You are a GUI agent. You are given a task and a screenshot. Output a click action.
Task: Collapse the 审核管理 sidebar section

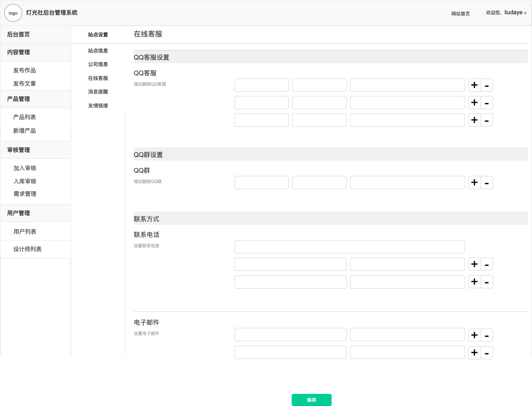[19, 150]
